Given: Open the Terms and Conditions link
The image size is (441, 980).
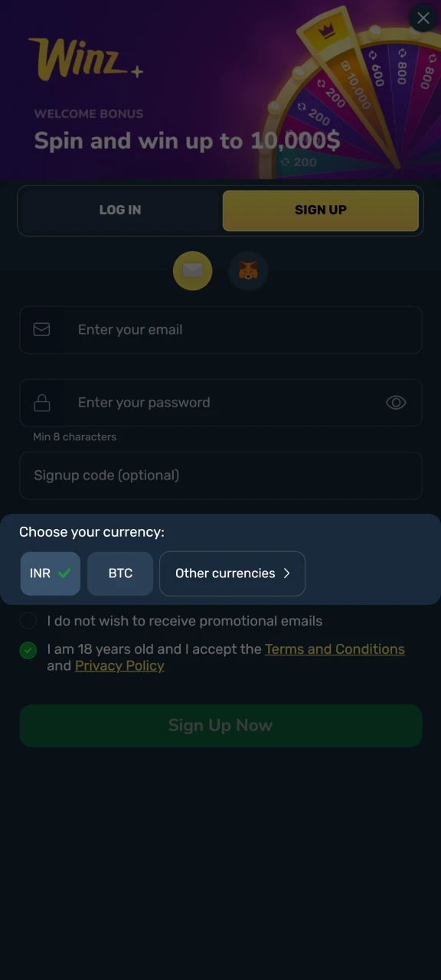Looking at the screenshot, I should click(x=335, y=648).
